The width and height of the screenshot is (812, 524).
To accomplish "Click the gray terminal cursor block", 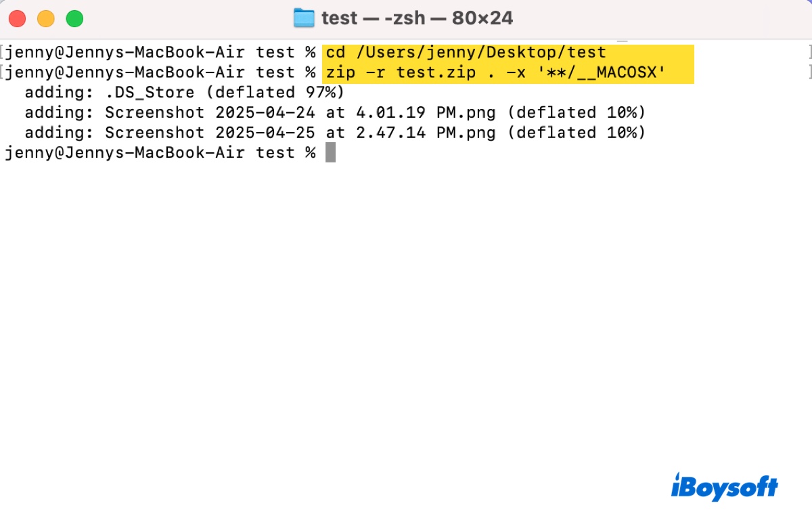I will tap(330, 153).
